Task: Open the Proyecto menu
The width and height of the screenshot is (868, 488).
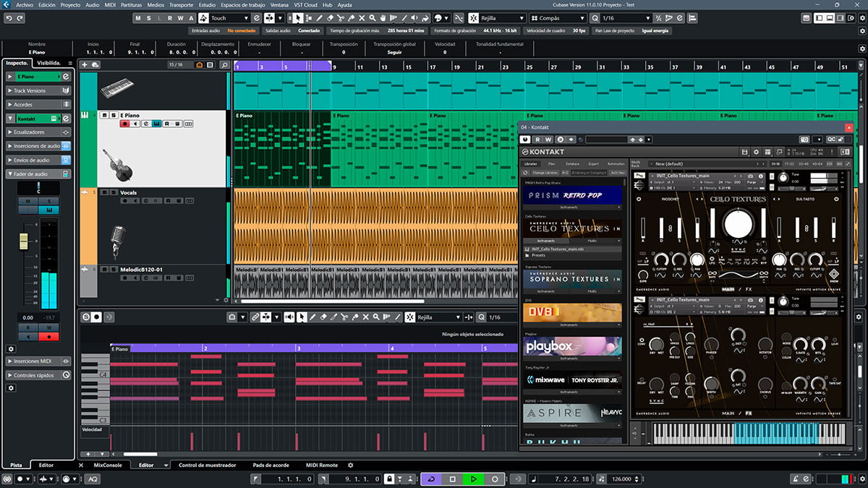Action: coord(70,4)
